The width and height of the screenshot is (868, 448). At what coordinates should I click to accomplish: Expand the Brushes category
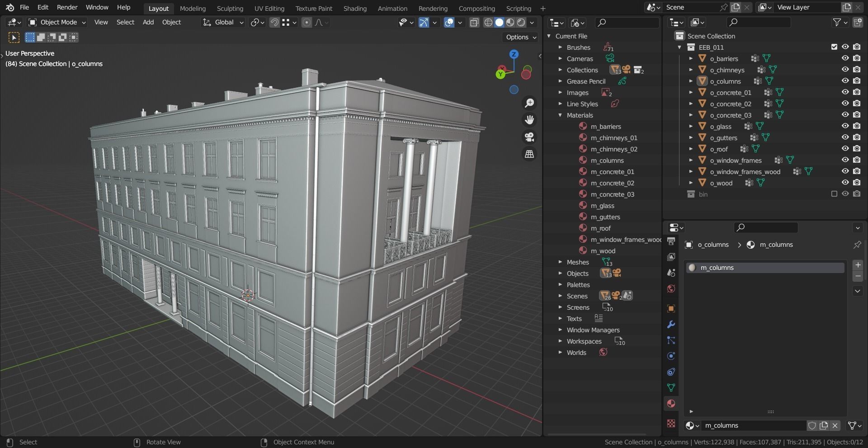click(x=560, y=47)
